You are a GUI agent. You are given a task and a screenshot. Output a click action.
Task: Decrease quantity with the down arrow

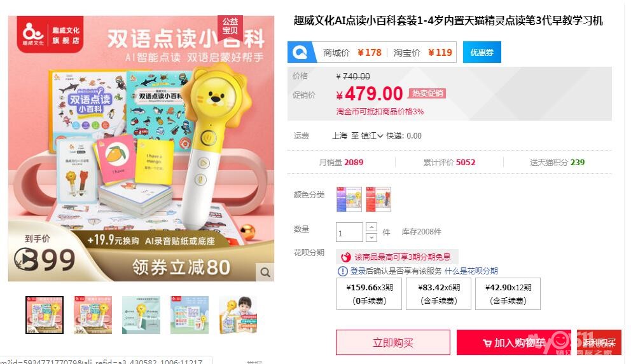point(371,238)
